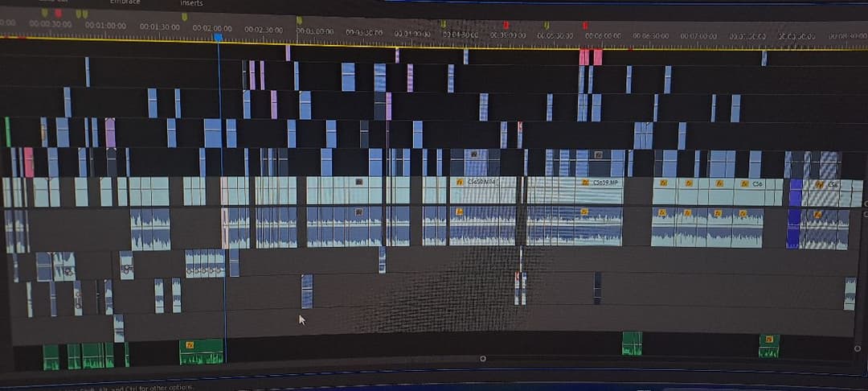Image resolution: width=868 pixels, height=391 pixels.
Task: Click the fx badge on the green clip at the playhead
Action: click(x=190, y=344)
